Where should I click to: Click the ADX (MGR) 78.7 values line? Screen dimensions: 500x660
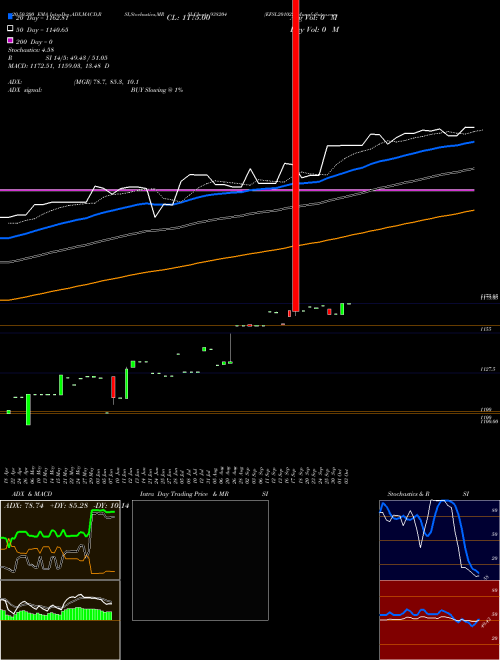pos(74,82)
